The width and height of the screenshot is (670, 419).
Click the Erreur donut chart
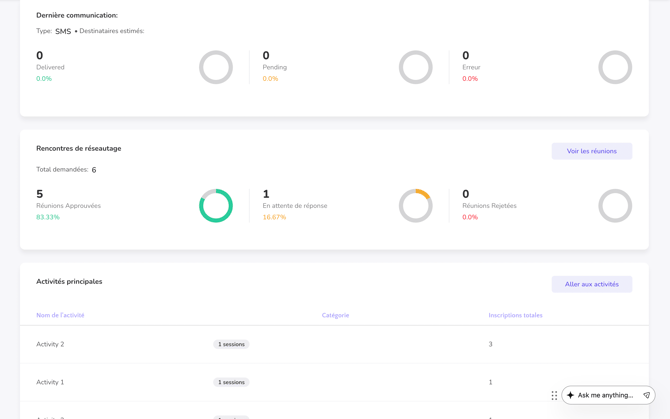point(615,67)
